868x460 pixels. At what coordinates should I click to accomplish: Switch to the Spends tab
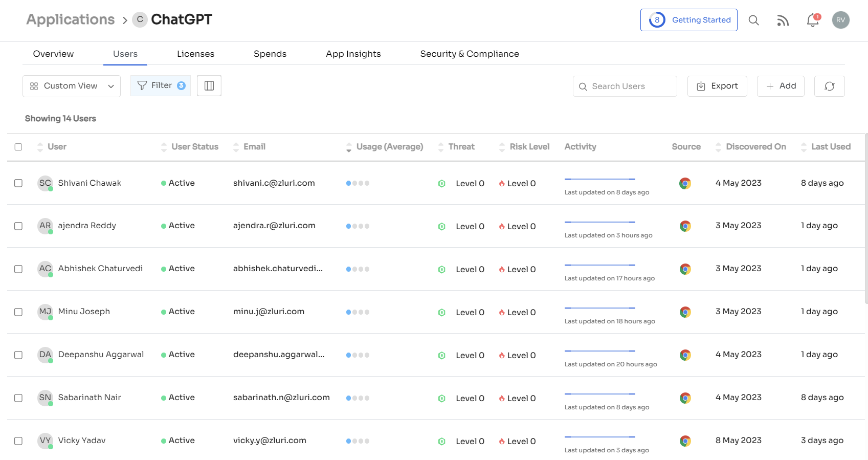[270, 54]
